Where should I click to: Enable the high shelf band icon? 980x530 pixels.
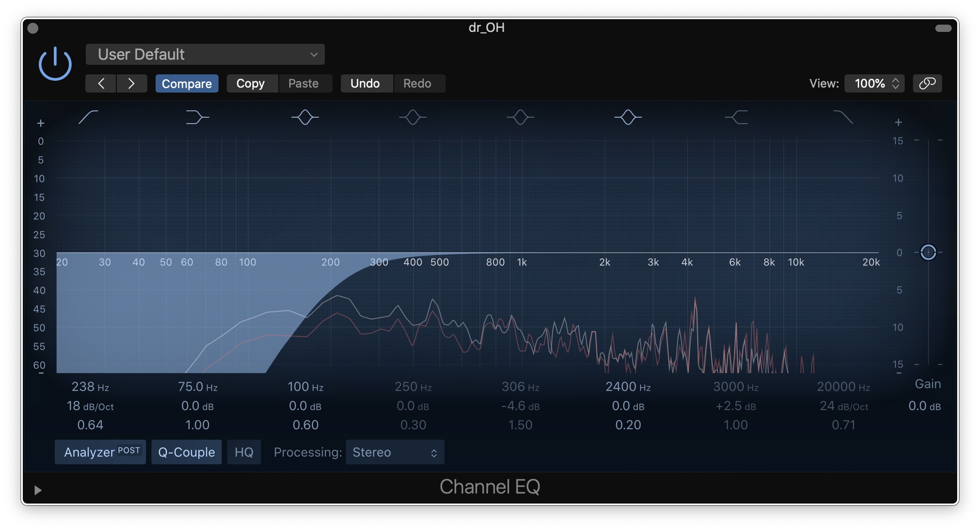(x=736, y=117)
